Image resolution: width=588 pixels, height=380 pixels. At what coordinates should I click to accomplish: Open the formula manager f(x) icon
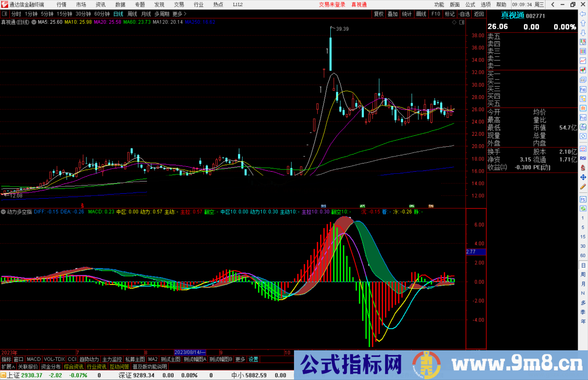[583, 127]
